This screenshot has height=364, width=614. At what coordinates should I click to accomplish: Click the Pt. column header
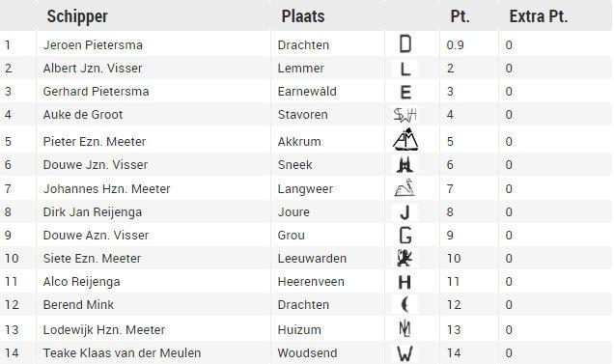[x=460, y=16]
